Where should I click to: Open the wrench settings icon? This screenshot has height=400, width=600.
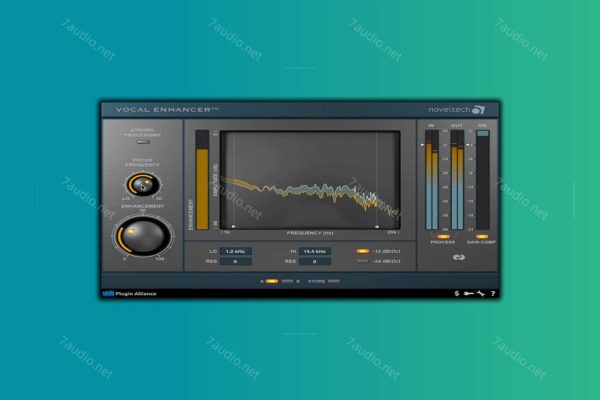click(x=481, y=294)
